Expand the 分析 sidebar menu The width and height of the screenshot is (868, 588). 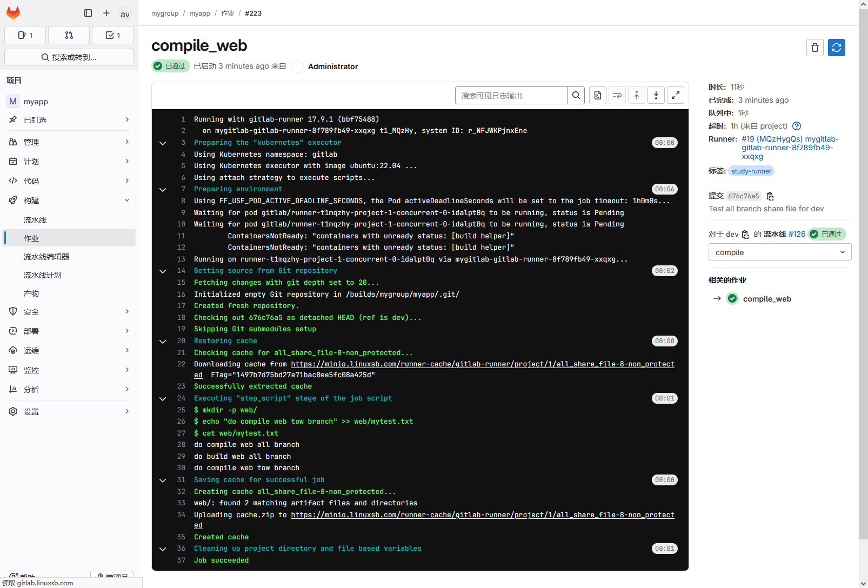click(x=69, y=390)
